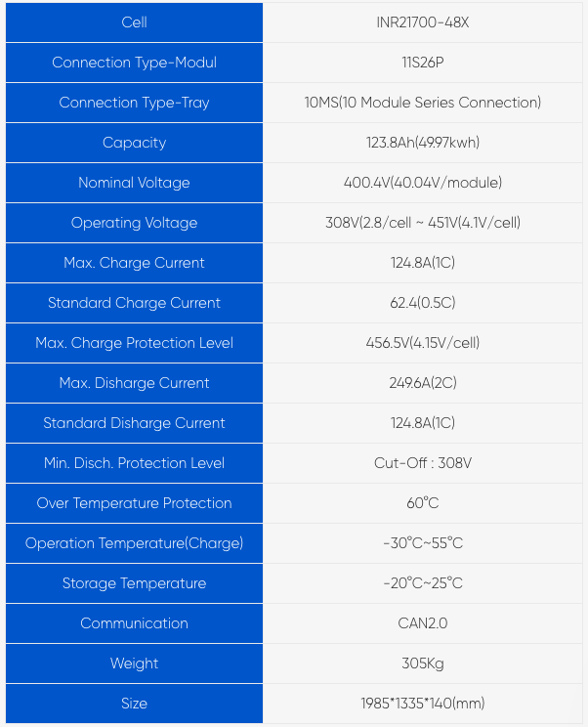Select the 308V to 451V operating range value

[x=422, y=223]
